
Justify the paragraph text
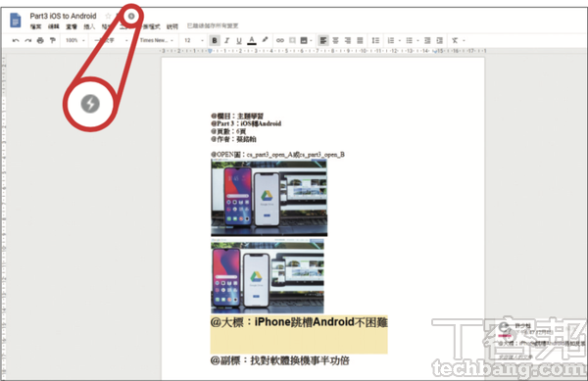[360, 40]
